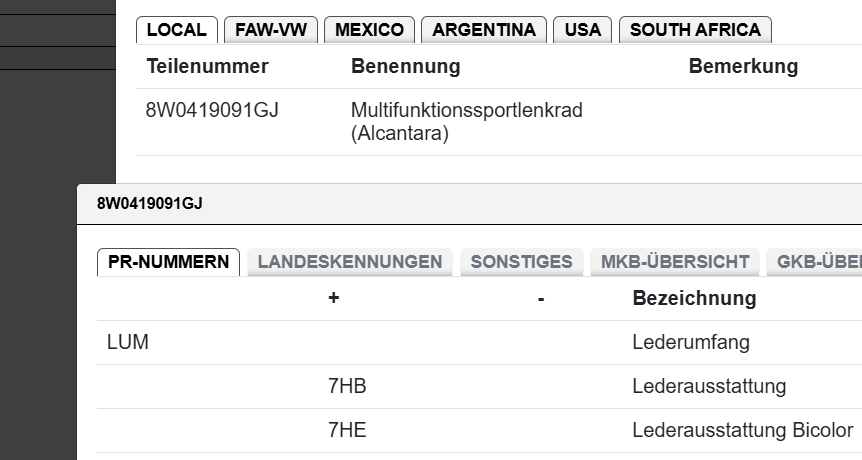Screen dimensions: 862x460
Task: Click the Bezeichnung column header
Action: point(694,298)
